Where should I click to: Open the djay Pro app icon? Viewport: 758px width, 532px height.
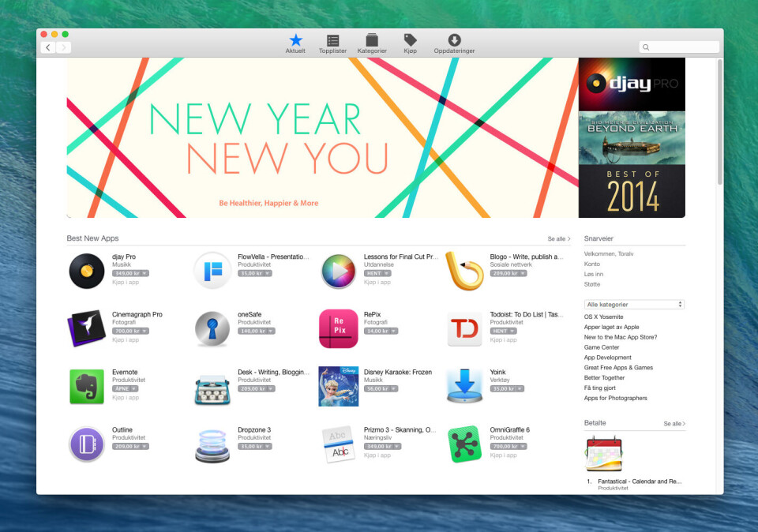(87, 271)
